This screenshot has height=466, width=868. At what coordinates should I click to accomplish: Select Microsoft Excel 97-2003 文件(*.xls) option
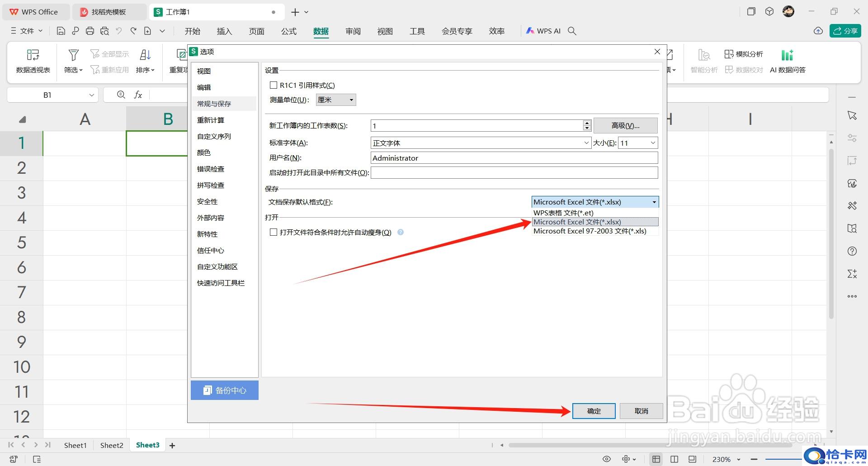pos(595,231)
